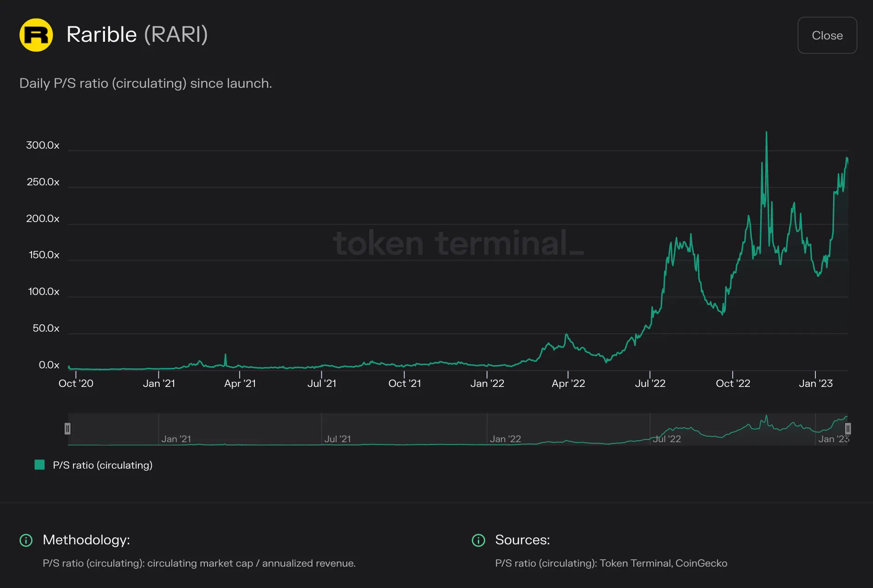The image size is (873, 588).
Task: Click the 150.0x y-axis label
Action: click(x=44, y=255)
